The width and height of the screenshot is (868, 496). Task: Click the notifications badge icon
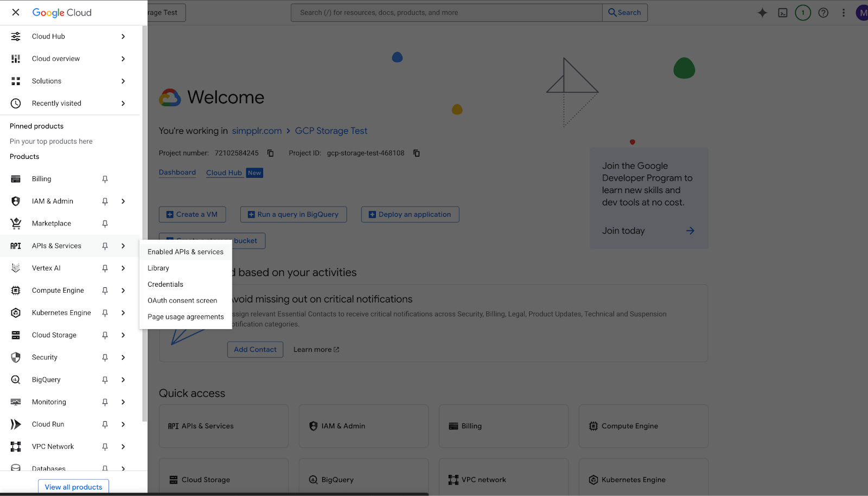(803, 12)
